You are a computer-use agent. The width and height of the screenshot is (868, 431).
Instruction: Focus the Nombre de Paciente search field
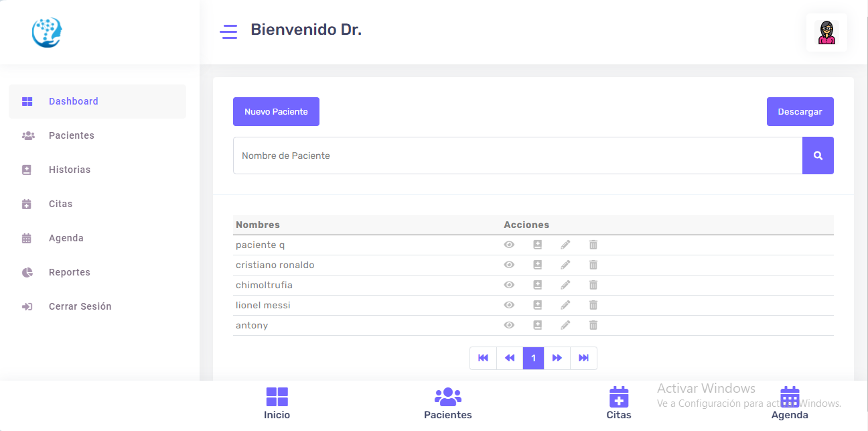(x=517, y=156)
